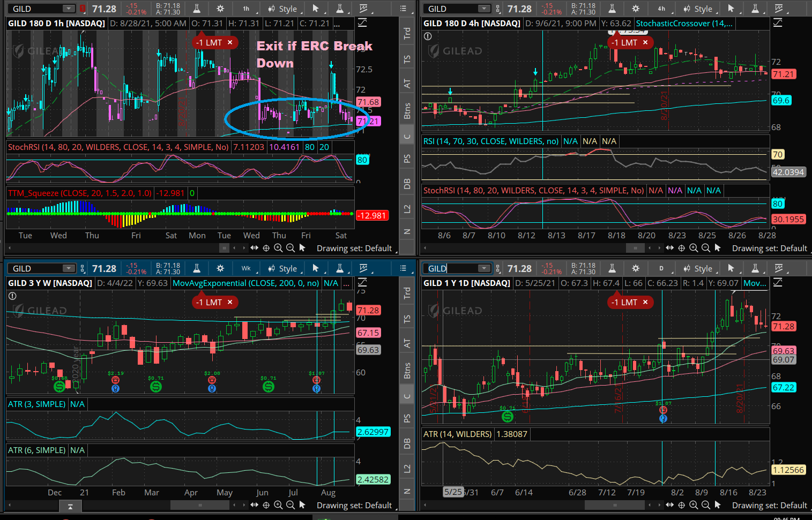
Task: Open chart settings gear on weekly chart
Action: pos(220,268)
